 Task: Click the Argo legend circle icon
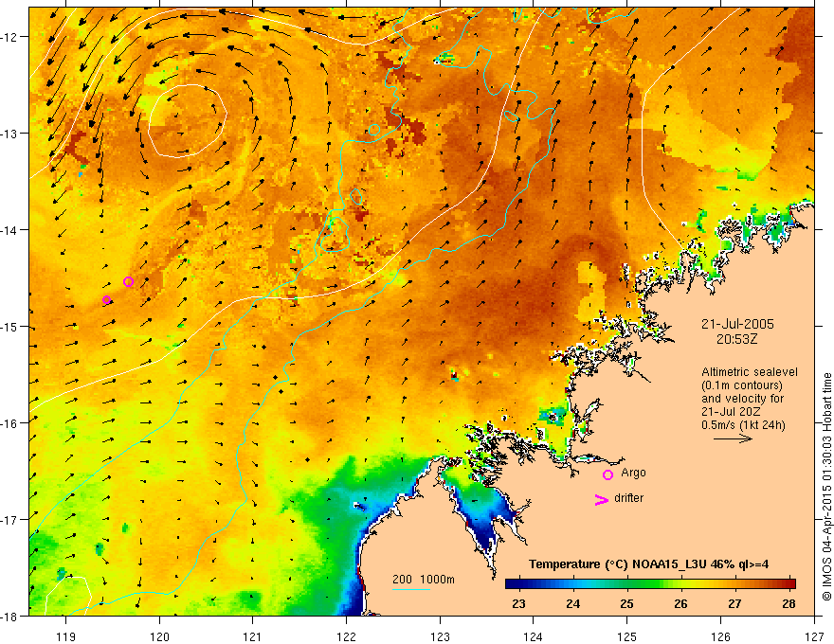pos(607,474)
